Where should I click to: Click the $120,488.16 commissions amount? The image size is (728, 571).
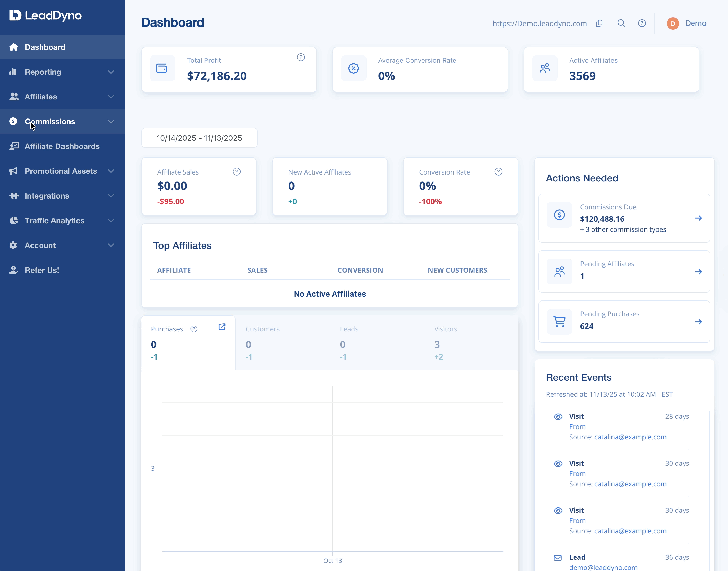point(602,219)
